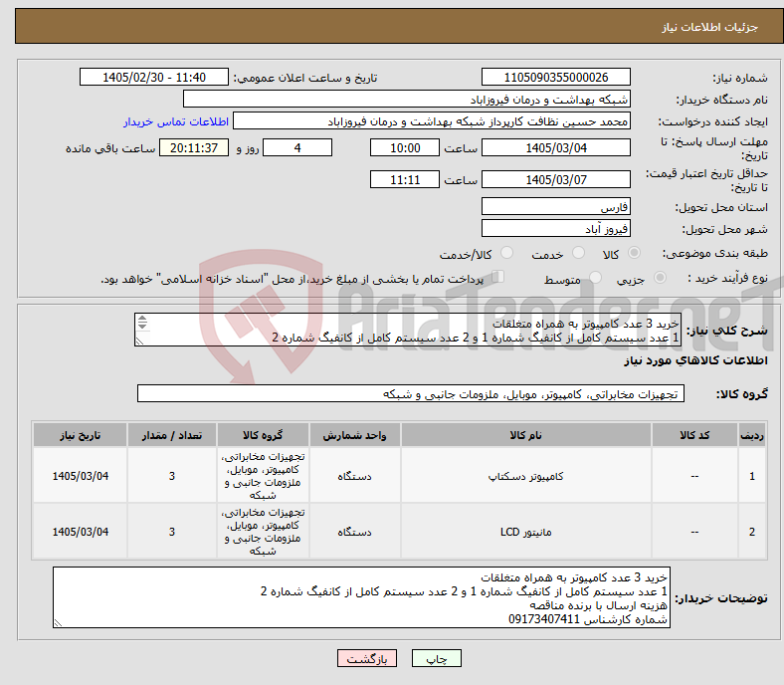The width and height of the screenshot is (784, 685).
Task: Select the متوسط purchase type radio
Action: coord(596,277)
